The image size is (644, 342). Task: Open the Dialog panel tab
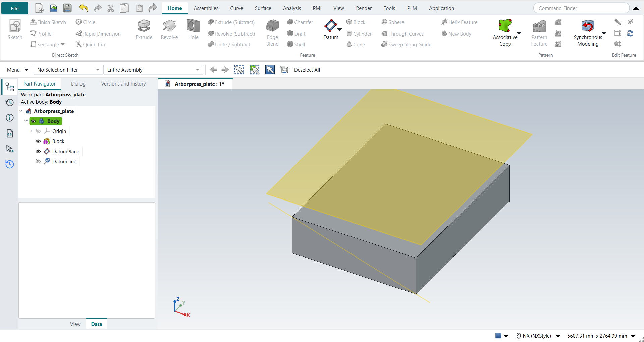(x=78, y=84)
